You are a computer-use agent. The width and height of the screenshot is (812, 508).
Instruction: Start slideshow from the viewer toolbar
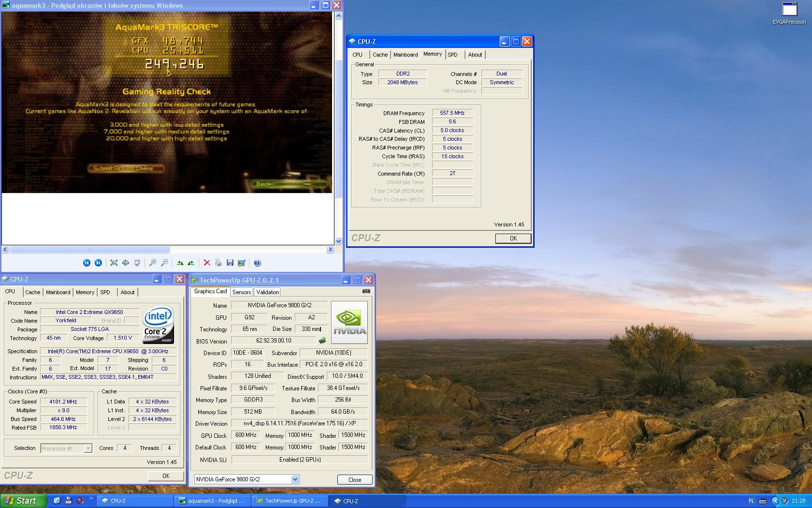(x=137, y=263)
